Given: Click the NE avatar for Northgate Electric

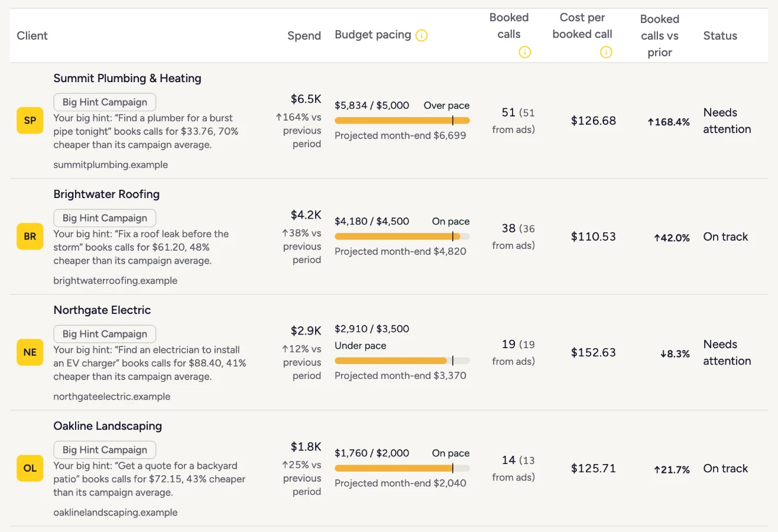Looking at the screenshot, I should point(30,352).
